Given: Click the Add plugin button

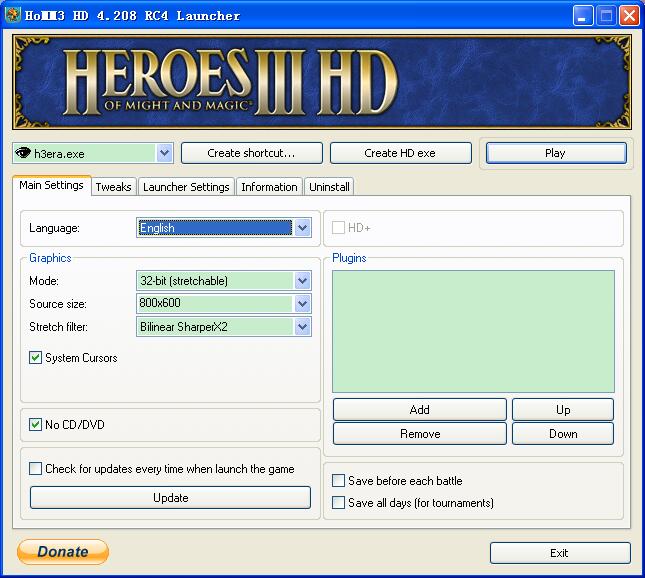Looking at the screenshot, I should click(x=420, y=409).
